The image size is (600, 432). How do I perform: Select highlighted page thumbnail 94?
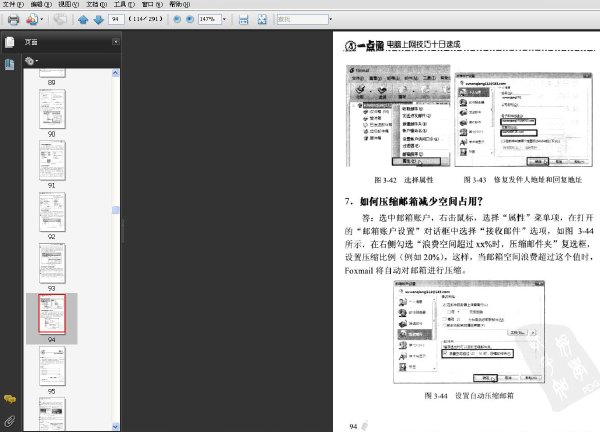(x=52, y=314)
